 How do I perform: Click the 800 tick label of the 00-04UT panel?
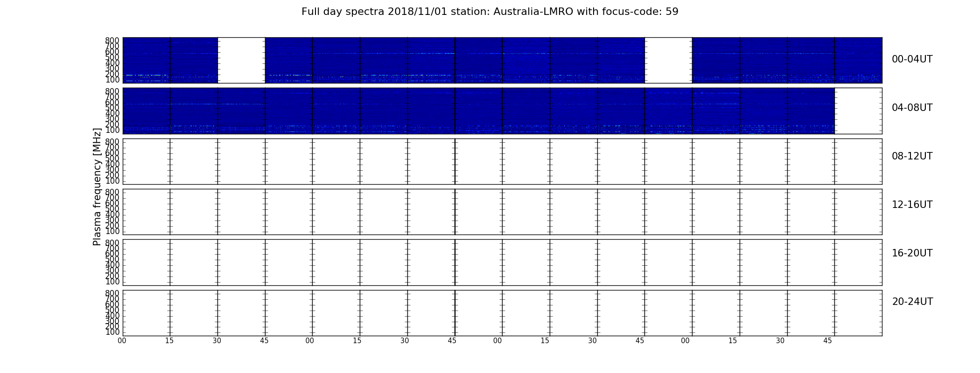(112, 41)
